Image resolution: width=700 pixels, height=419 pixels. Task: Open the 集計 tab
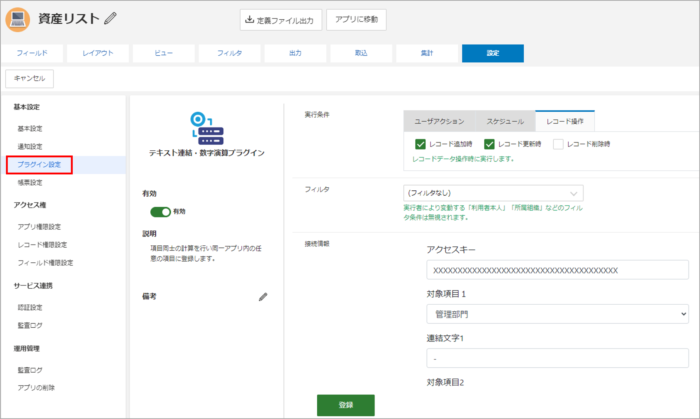coord(427,53)
